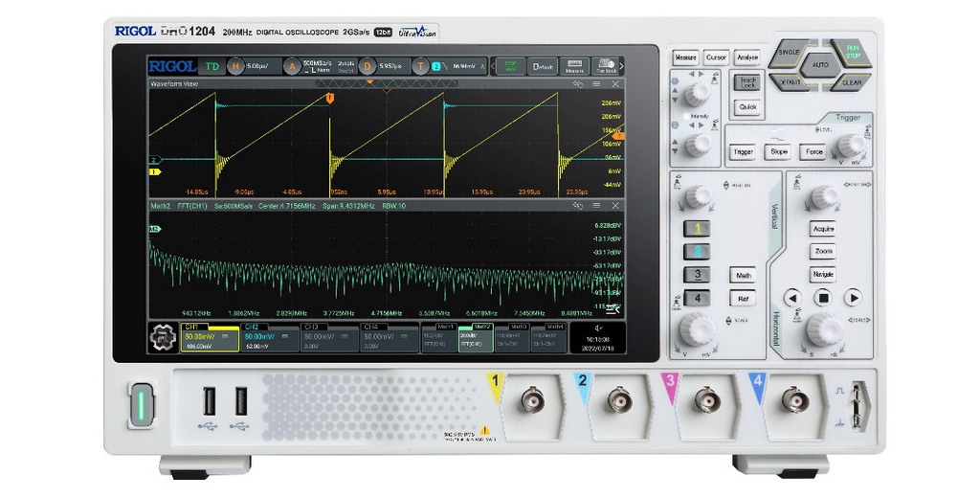Toggle the Touch Lock button
This screenshot has width=980, height=498.
[747, 82]
